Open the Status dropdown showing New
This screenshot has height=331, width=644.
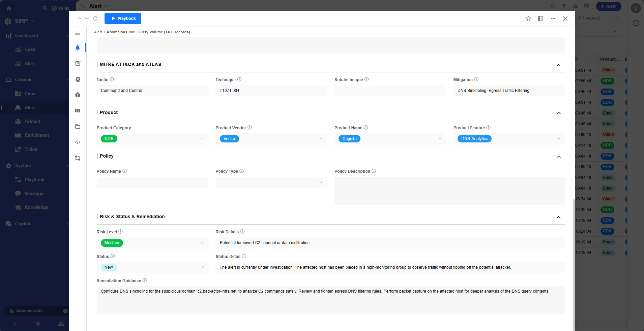click(x=152, y=267)
